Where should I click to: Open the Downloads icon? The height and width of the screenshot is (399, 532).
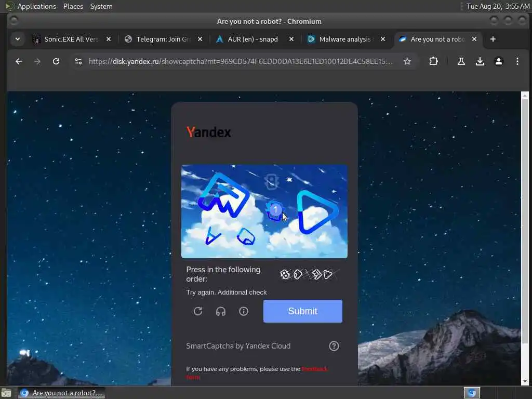pos(480,61)
